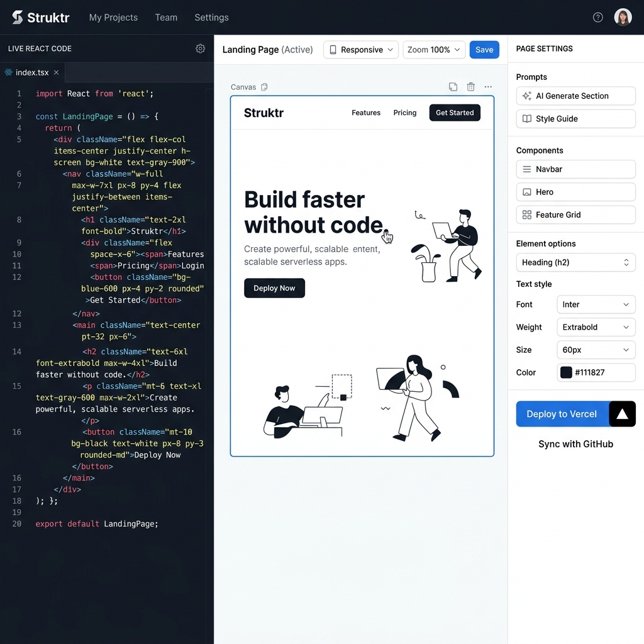Click the Save button
This screenshot has height=644, width=644.
(x=484, y=50)
